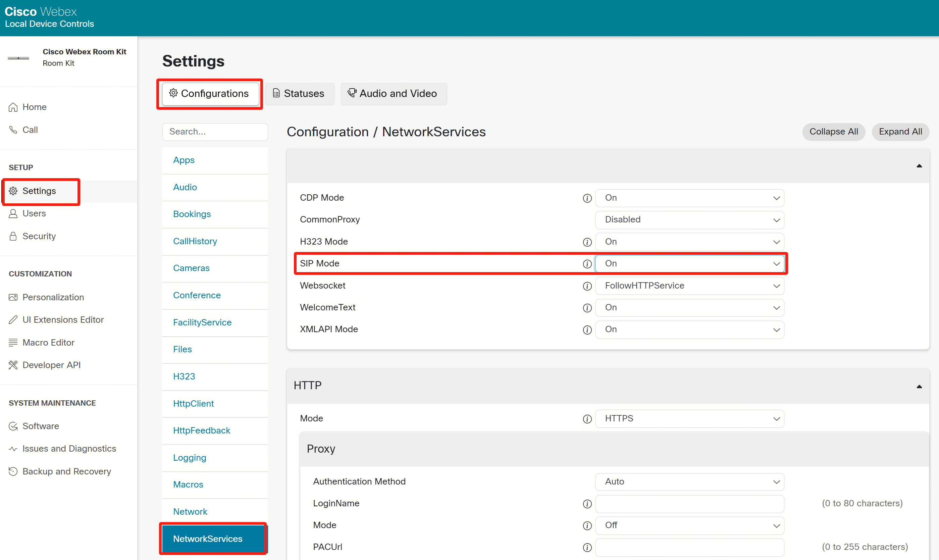This screenshot has width=939, height=560.
Task: Open the Authentication Method dropdown
Action: coord(690,482)
